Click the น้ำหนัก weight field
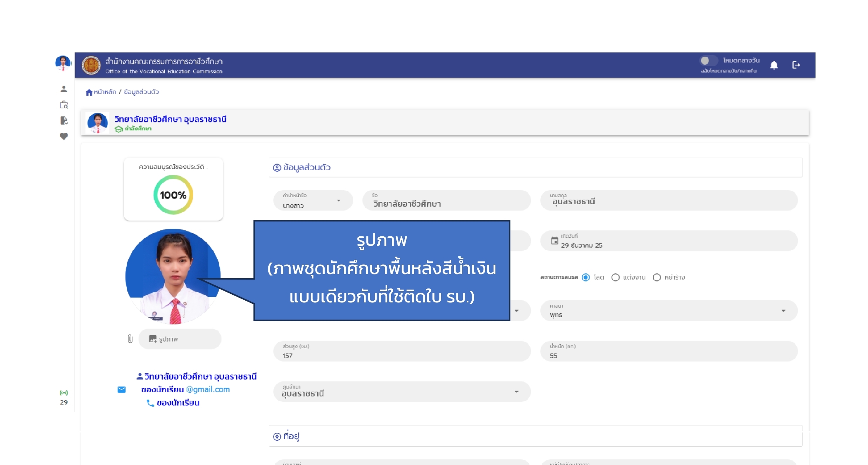Image resolution: width=868 pixels, height=465 pixels. click(x=669, y=351)
